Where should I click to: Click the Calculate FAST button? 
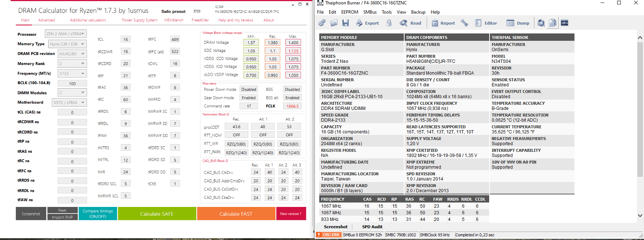tap(236, 214)
